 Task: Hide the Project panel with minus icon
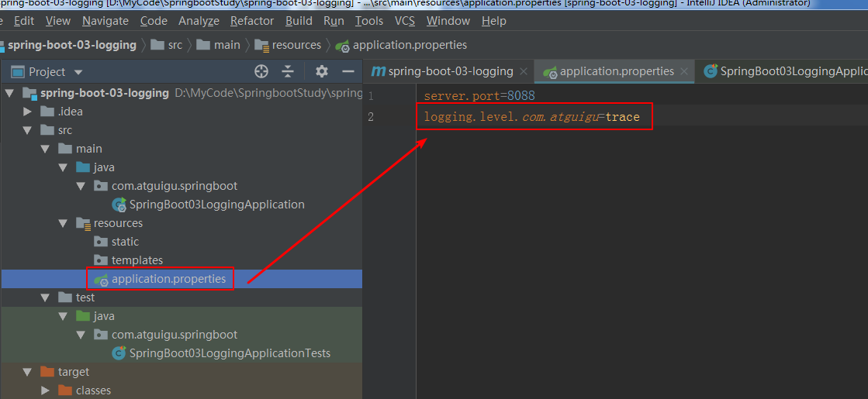click(348, 71)
